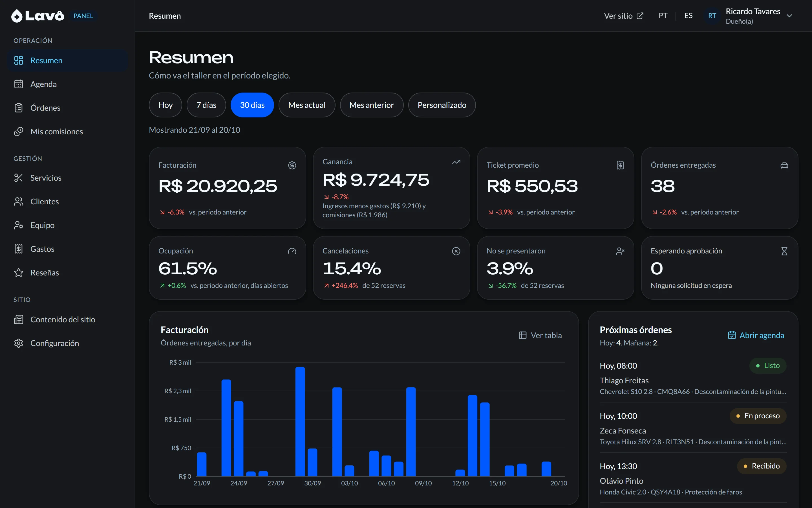The height and width of the screenshot is (508, 812).
Task: Click the receipt icon on Ticket promedio card
Action: tap(620, 165)
